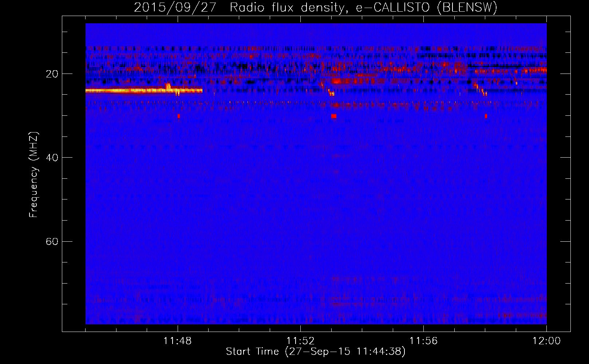Click the plot title '2015/09/27 Radio flux density'
Screen dimensions: 589x364
[316, 7]
